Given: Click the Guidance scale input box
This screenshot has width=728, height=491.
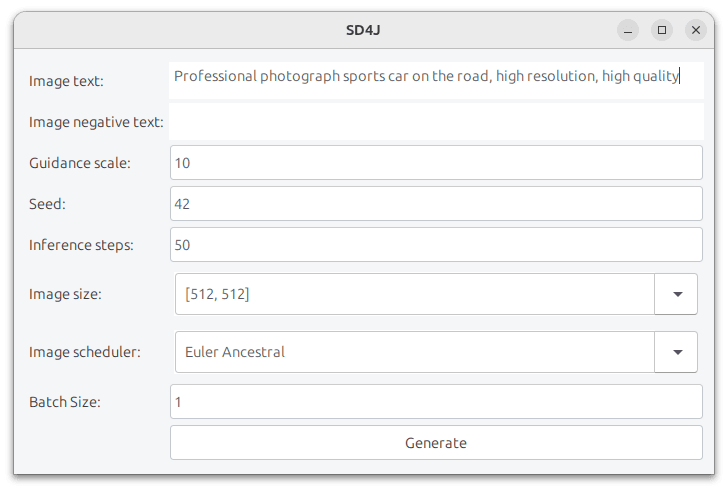Looking at the screenshot, I should pos(436,162).
